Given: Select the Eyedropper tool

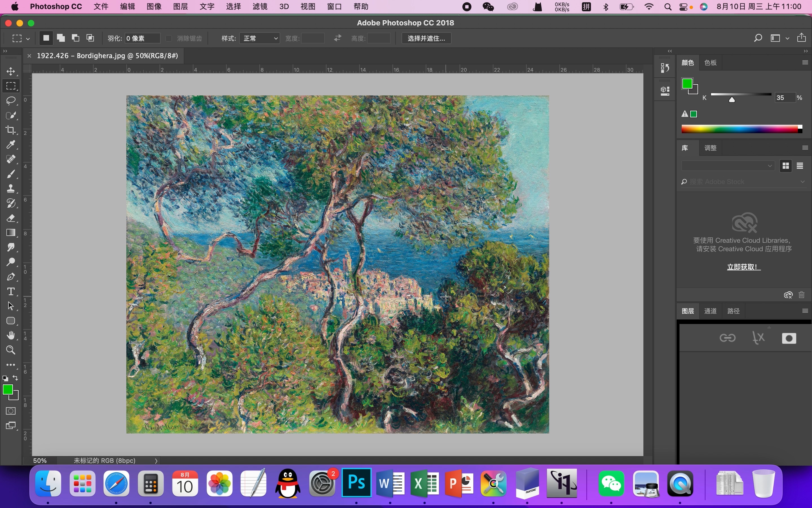Looking at the screenshot, I should click(11, 145).
